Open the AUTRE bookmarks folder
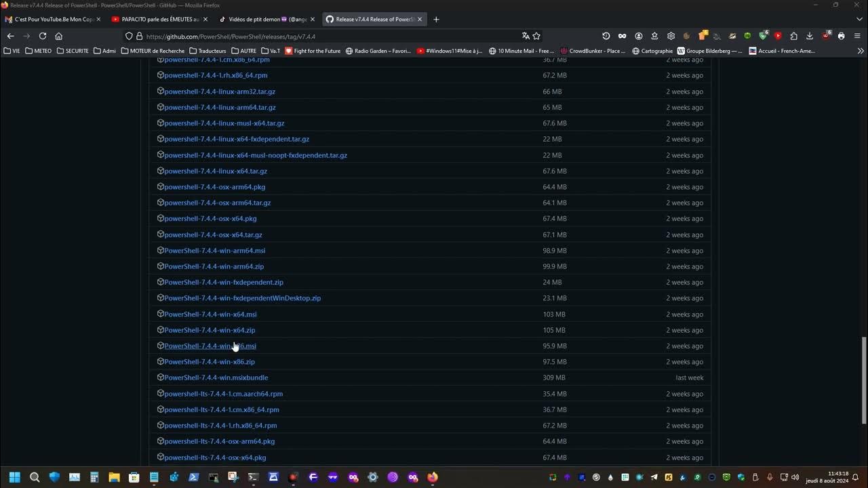 coord(244,51)
